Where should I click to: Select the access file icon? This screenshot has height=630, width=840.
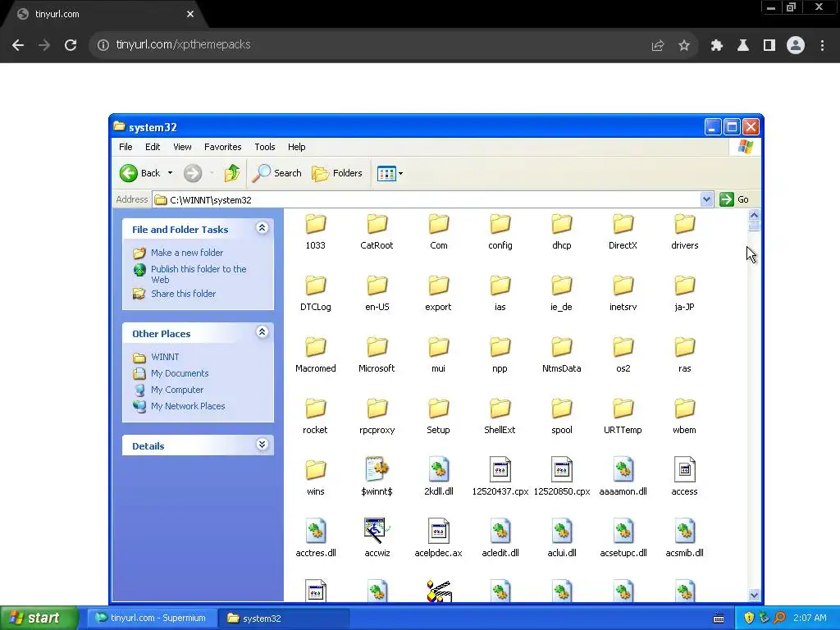[x=685, y=470]
